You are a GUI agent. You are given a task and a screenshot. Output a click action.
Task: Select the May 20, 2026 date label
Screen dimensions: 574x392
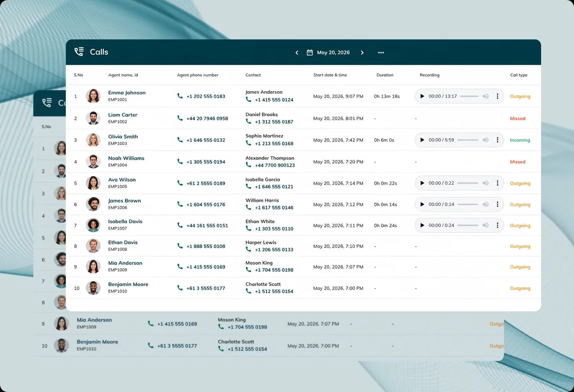tap(333, 52)
